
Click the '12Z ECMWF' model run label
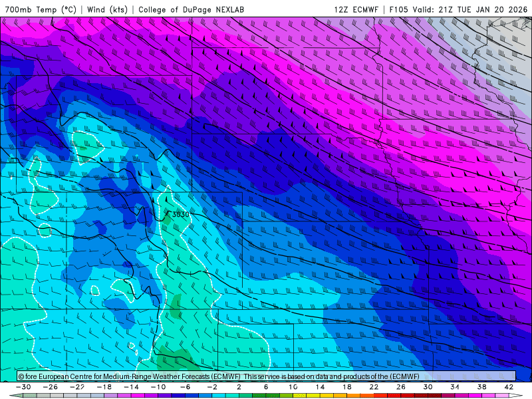point(356,9)
